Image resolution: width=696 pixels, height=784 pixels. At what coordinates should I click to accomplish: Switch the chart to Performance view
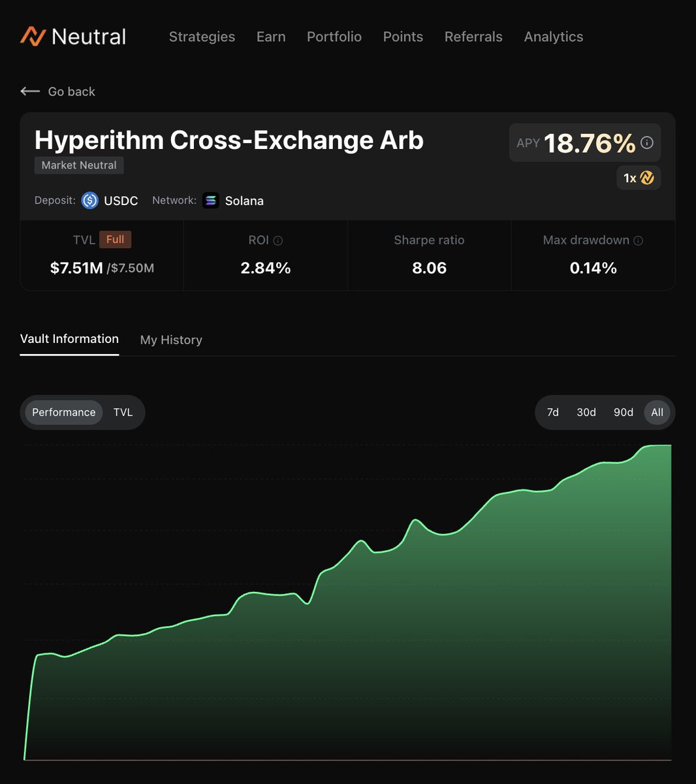click(x=64, y=412)
